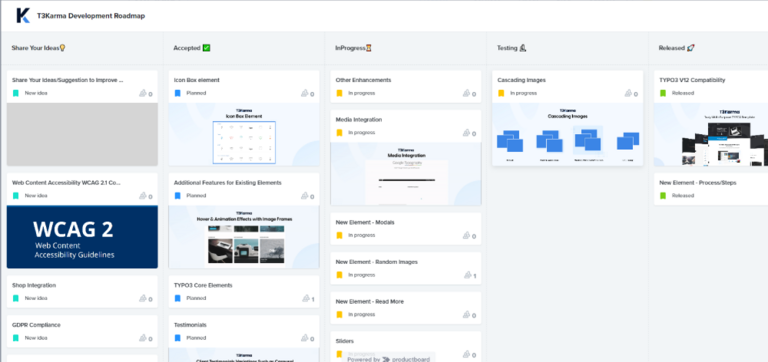Select the Testing column header
Screen dimensions: 768x362
click(x=511, y=48)
